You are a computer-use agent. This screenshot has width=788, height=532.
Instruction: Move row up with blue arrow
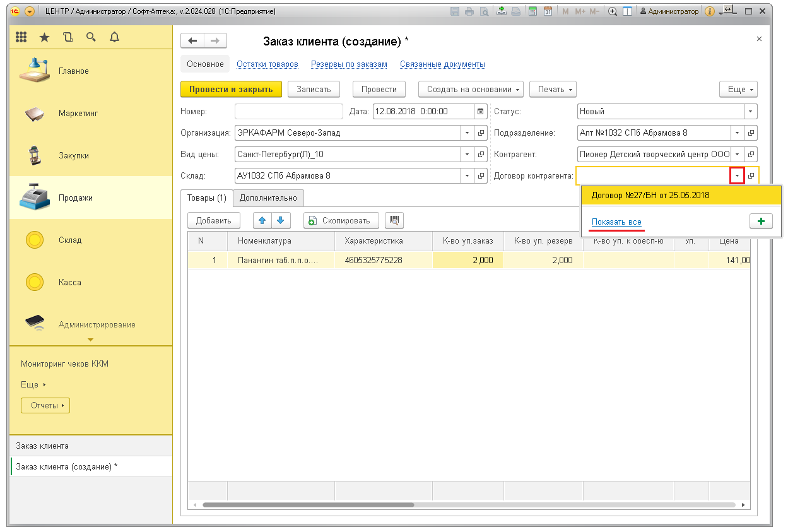(263, 220)
